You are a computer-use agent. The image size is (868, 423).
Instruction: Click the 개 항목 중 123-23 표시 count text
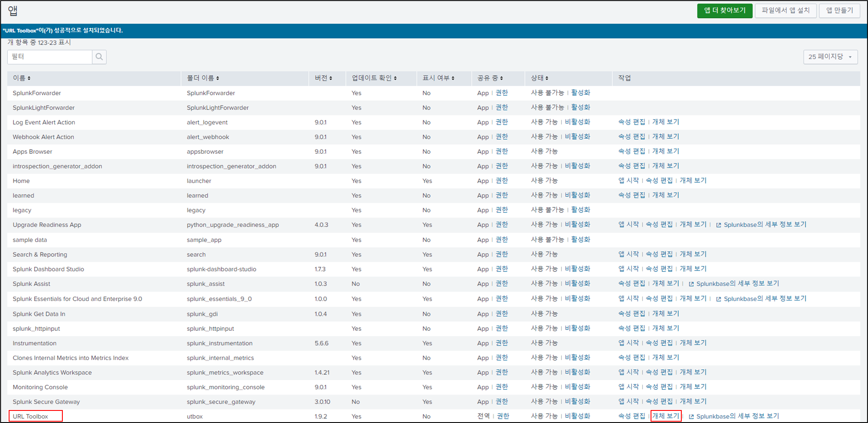(x=39, y=42)
